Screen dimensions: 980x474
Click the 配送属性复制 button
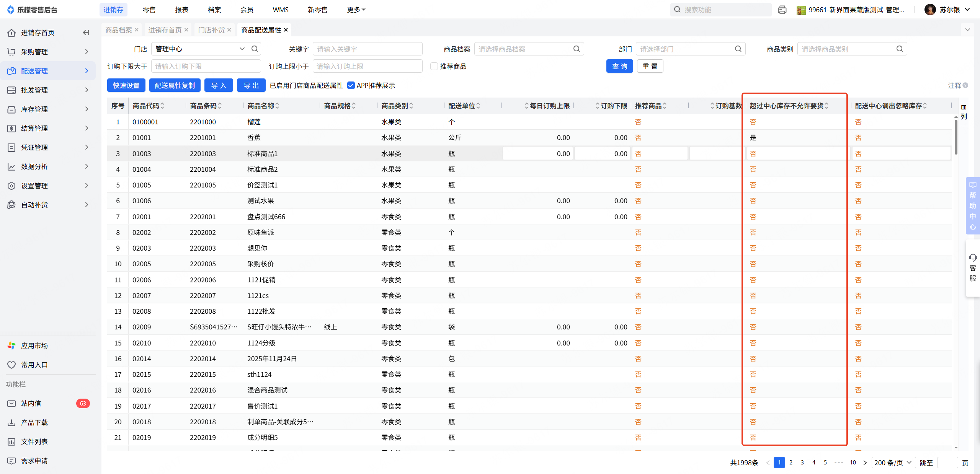point(175,85)
